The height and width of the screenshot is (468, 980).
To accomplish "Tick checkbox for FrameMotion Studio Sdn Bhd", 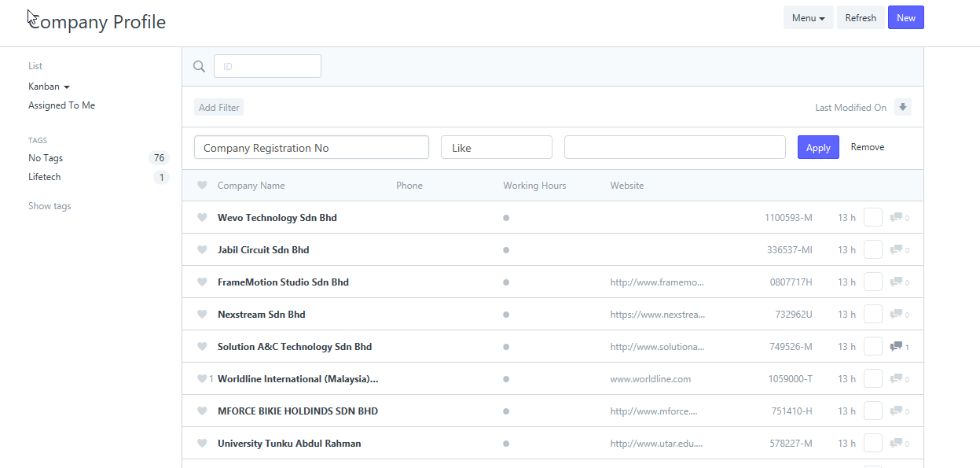I will tap(873, 282).
